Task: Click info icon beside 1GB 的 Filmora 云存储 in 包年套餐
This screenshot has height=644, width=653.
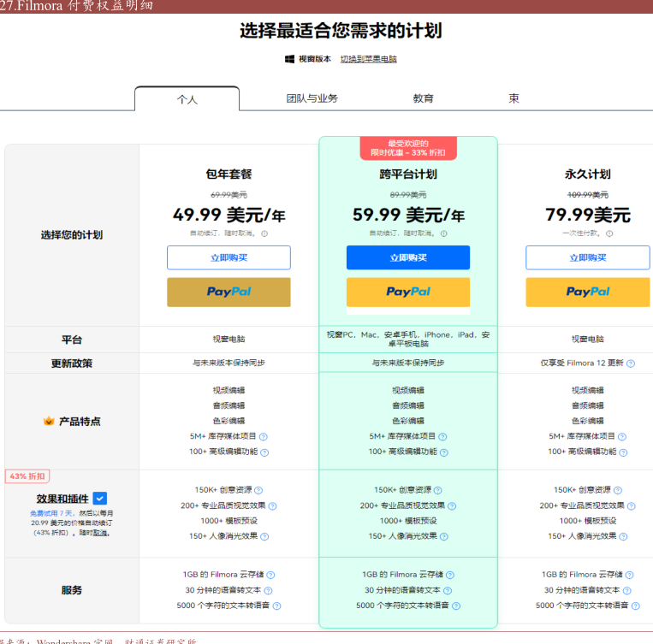Action: pyautogui.click(x=270, y=576)
